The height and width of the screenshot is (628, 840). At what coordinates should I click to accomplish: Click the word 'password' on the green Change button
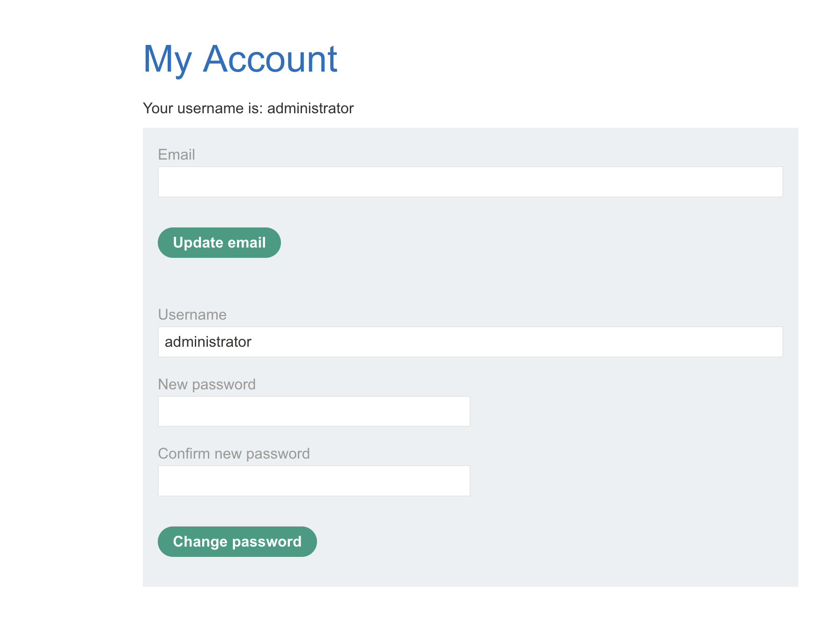coord(266,541)
